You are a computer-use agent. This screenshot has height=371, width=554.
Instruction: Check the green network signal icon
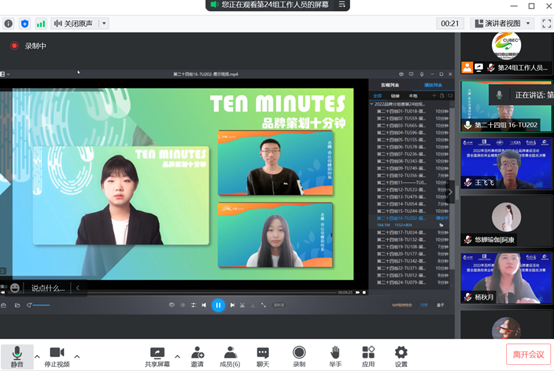pyautogui.click(x=41, y=24)
